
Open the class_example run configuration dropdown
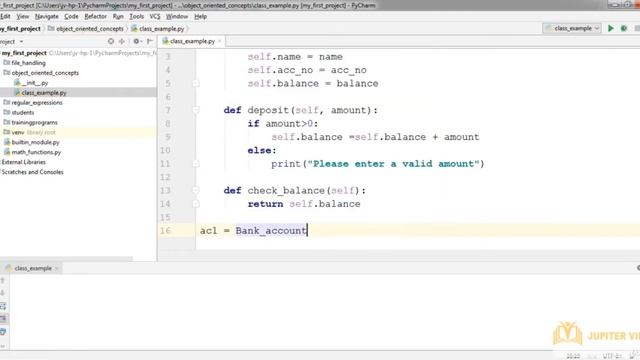572,28
